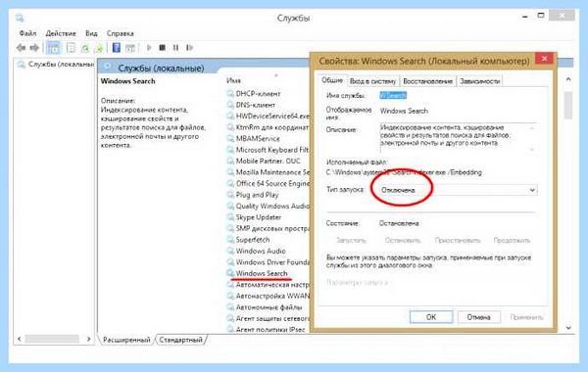The width and height of the screenshot is (588, 372).
Task: Select the Windows Search service row
Action: click(262, 273)
